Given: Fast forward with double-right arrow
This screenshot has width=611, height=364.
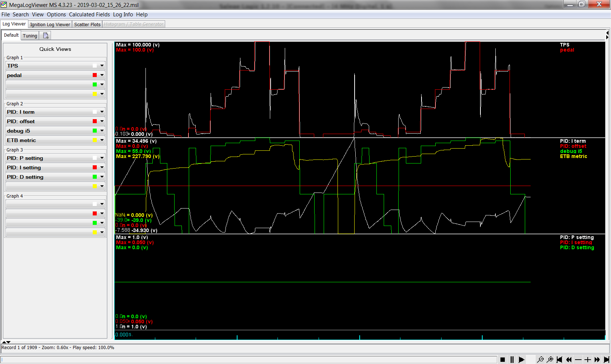Looking at the screenshot, I should click(597, 360).
